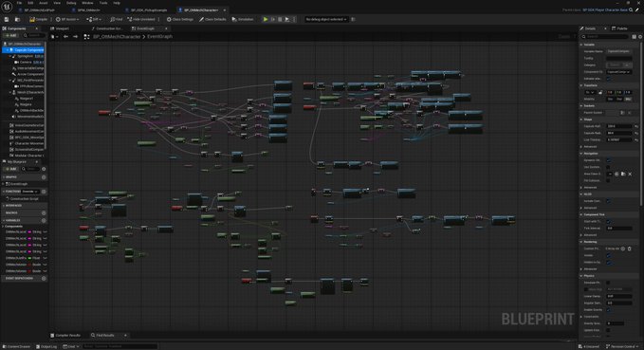Click the Add component button
Screen dimensions: 644x350
[x=10, y=36]
